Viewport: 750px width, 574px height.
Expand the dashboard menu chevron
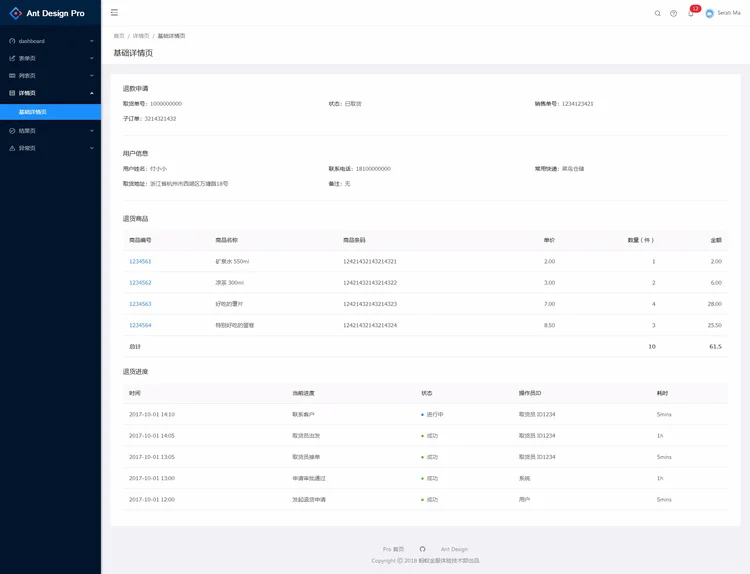click(x=92, y=41)
